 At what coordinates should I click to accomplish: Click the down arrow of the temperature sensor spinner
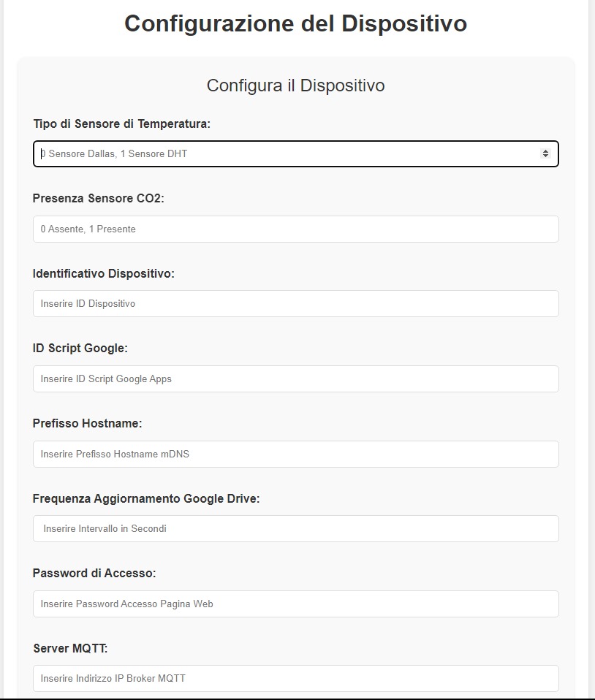(x=545, y=156)
